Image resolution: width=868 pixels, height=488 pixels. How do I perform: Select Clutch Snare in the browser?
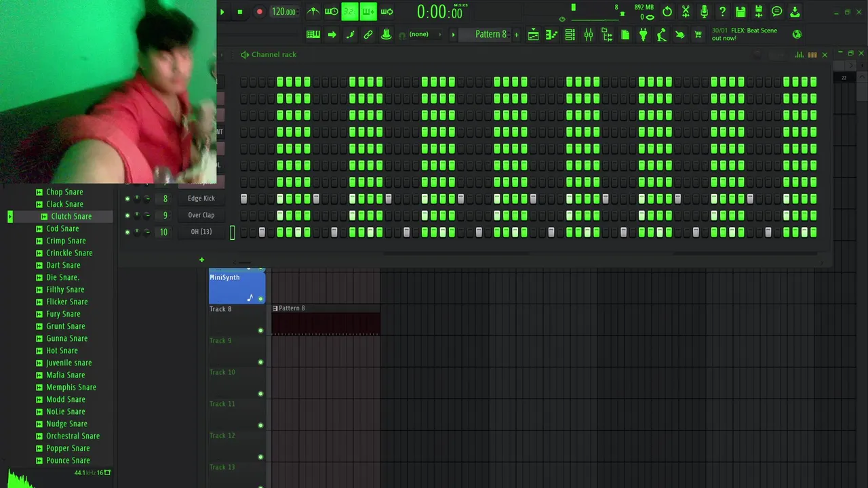pos(71,216)
